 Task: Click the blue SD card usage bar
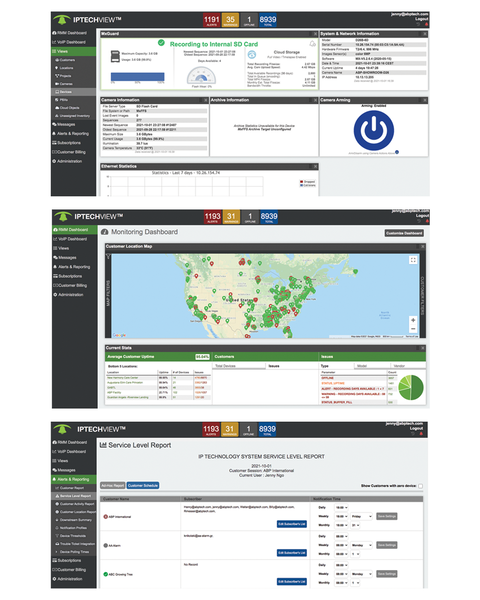click(x=137, y=77)
